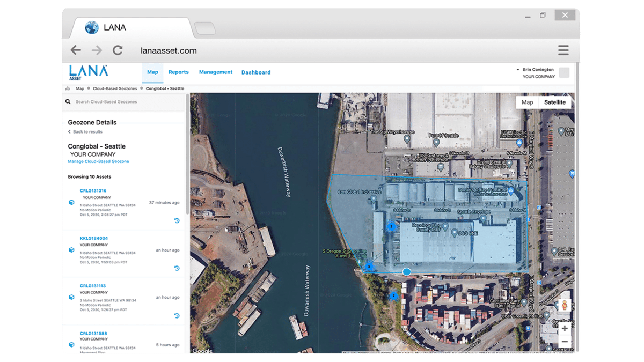The width and height of the screenshot is (644, 362).
Task: Open the Dashboard tab
Action: click(x=256, y=72)
